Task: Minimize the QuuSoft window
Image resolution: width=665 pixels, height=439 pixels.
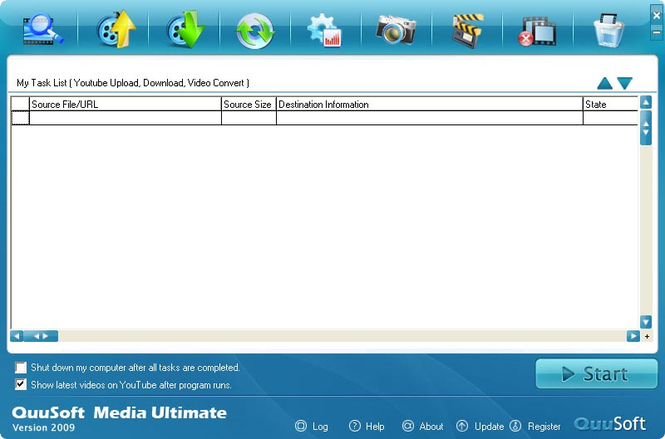Action: click(x=656, y=32)
